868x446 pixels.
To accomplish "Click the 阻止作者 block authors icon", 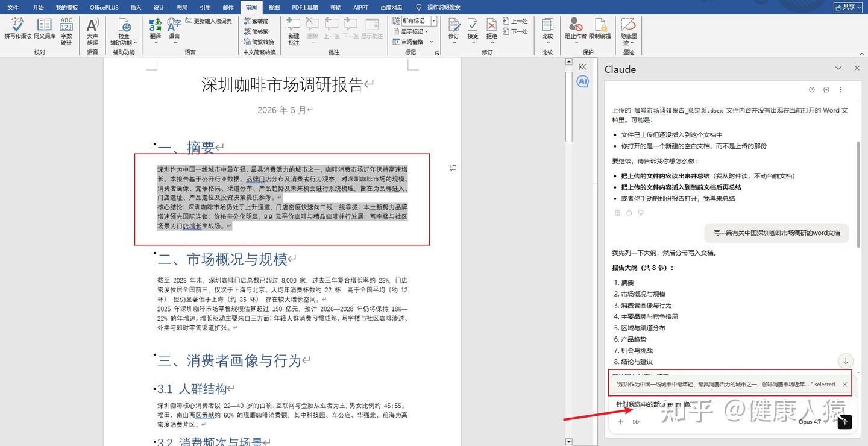I will point(576,25).
